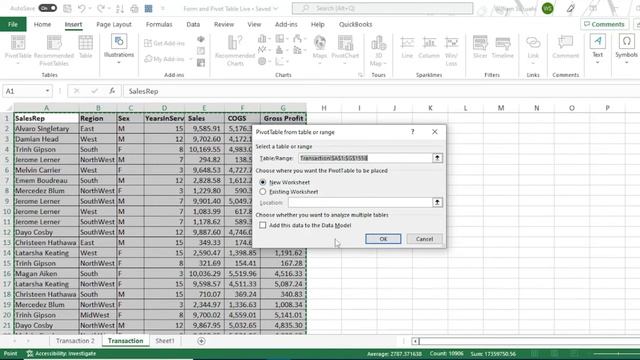Click the Sort icon in the quick access toolbar
Viewport: 640px width, 360px height.
[x=120, y=8]
